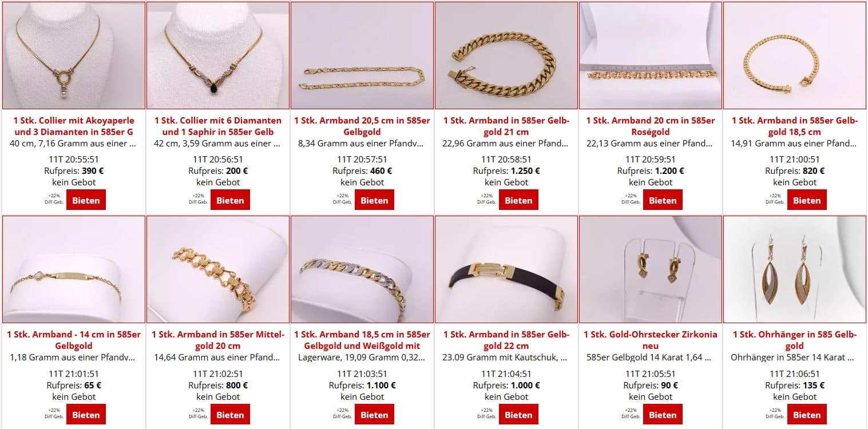The width and height of the screenshot is (868, 429).
Task: Bid on the 1.200 € Roségold bracelet
Action: pos(663,200)
